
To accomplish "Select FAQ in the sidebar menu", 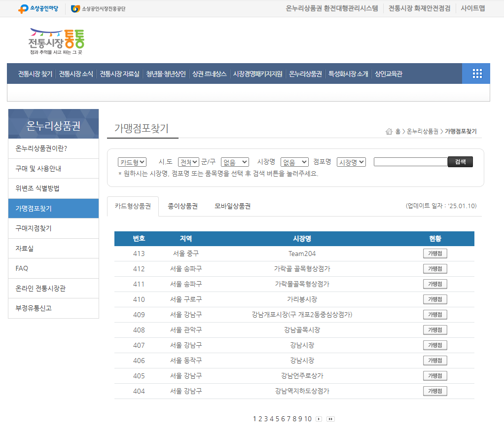I will pyautogui.click(x=53, y=268).
